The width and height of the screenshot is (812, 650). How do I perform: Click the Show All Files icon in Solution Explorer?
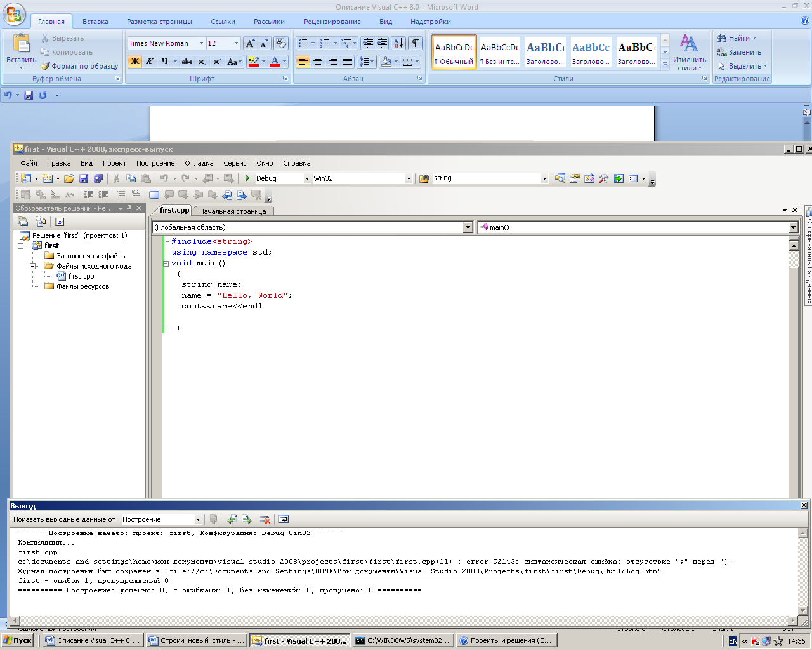click(41, 222)
